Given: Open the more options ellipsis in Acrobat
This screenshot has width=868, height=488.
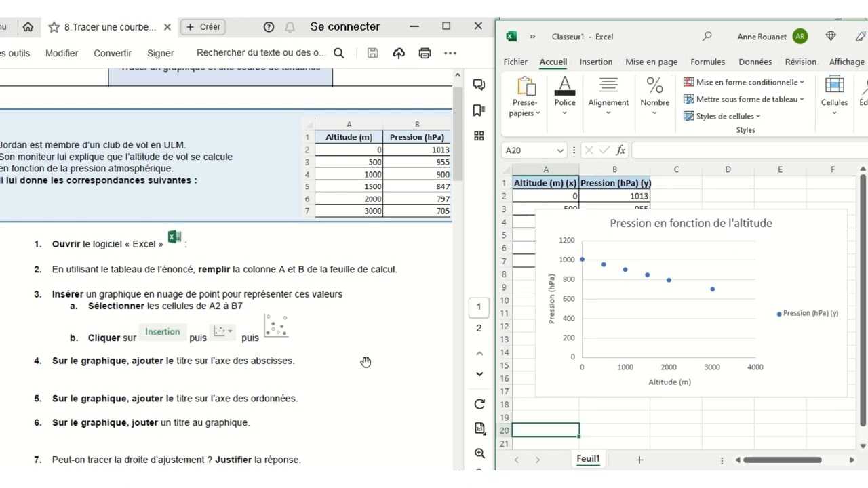Looking at the screenshot, I should coord(450,53).
